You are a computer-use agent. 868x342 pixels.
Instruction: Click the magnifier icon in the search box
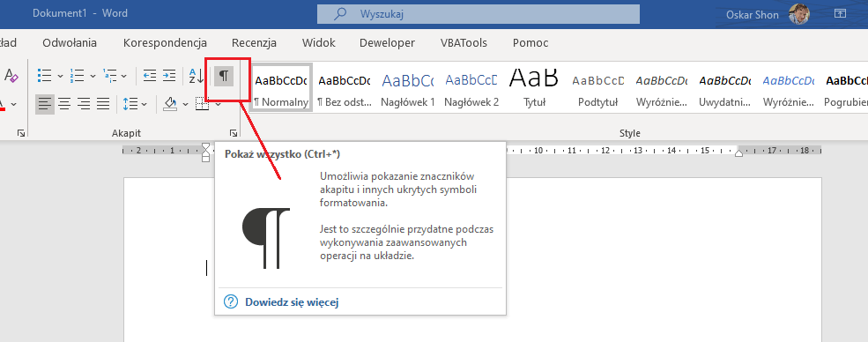coord(340,14)
